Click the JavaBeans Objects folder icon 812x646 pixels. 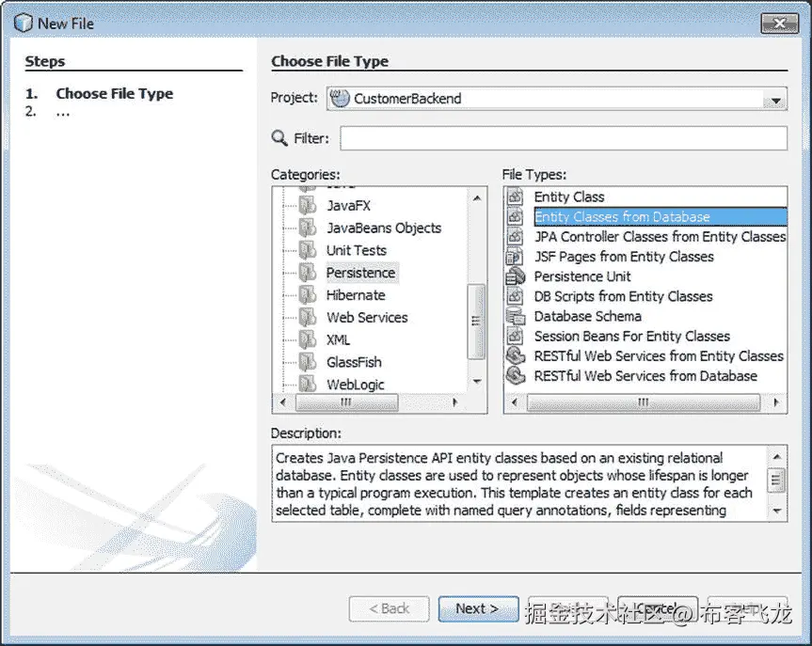(308, 228)
